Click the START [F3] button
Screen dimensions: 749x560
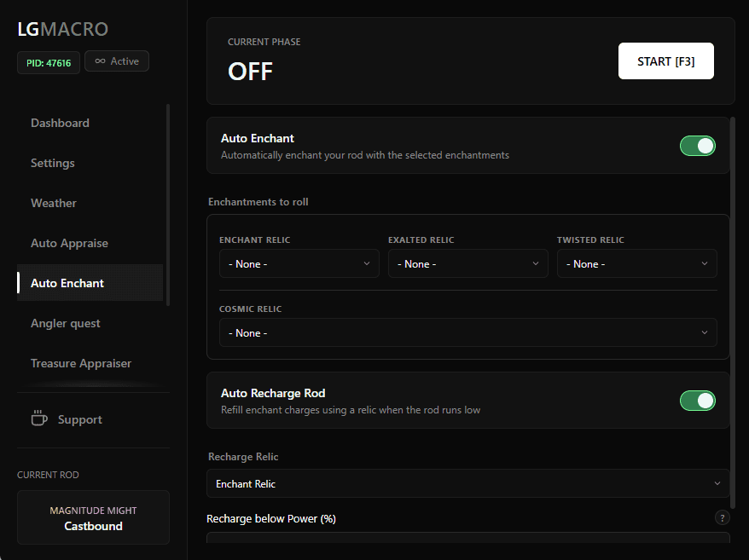[666, 61]
